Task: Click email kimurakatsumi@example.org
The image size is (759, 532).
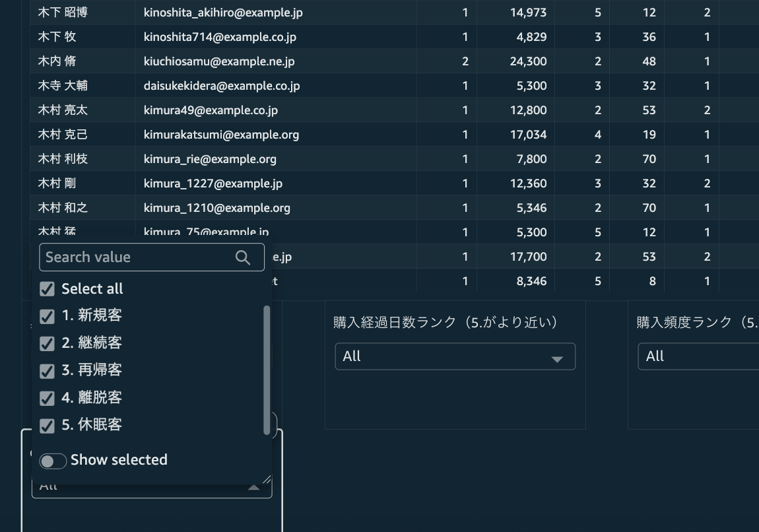Action: (221, 135)
